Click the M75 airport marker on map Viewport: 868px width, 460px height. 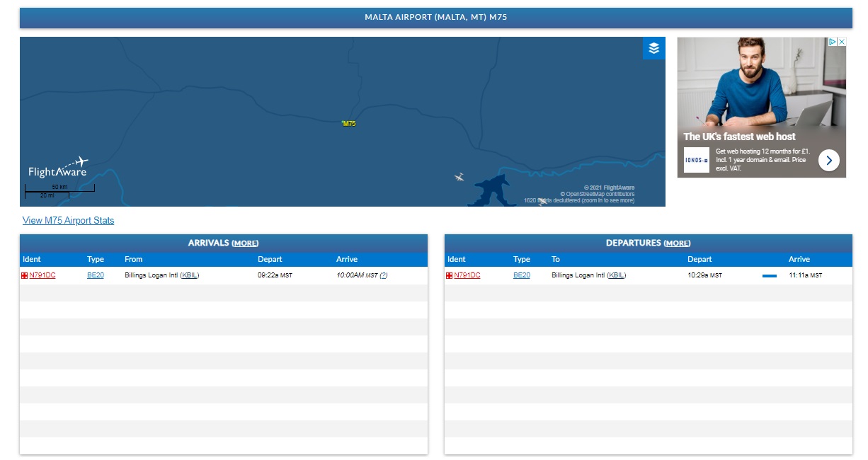tap(348, 124)
